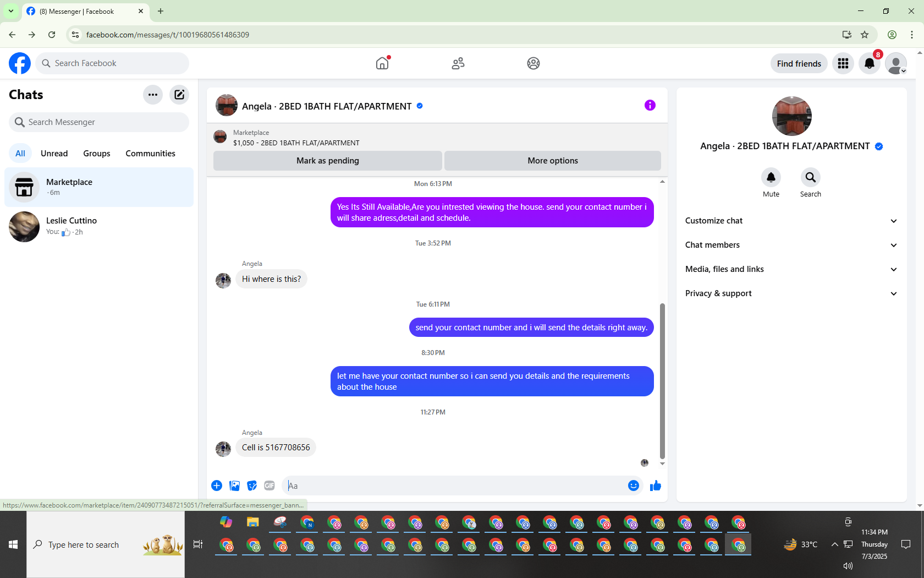Show hidden system tray icons
Image resolution: width=924 pixels, height=578 pixels.
(834, 544)
